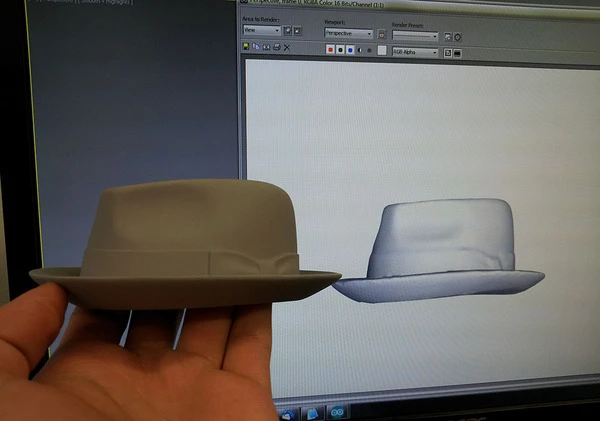Viewport: 600px width, 421px height.
Task: Open the Render Preset dropdown
Action: coord(415,36)
